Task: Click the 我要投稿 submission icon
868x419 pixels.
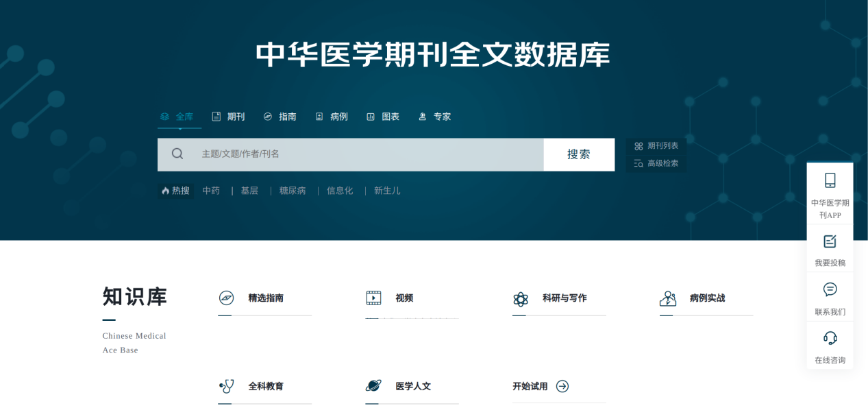Action: [x=830, y=241]
